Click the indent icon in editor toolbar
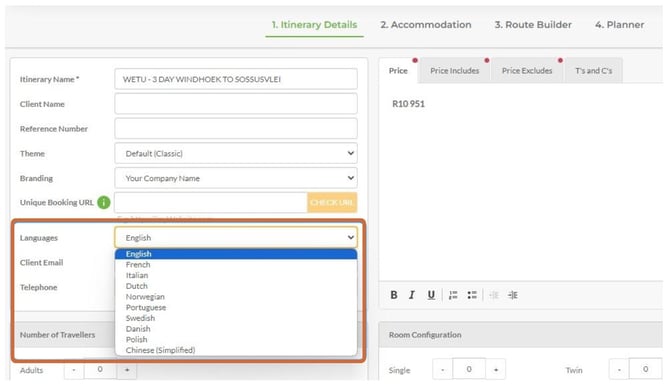The height and width of the screenshot is (385, 670). [513, 295]
